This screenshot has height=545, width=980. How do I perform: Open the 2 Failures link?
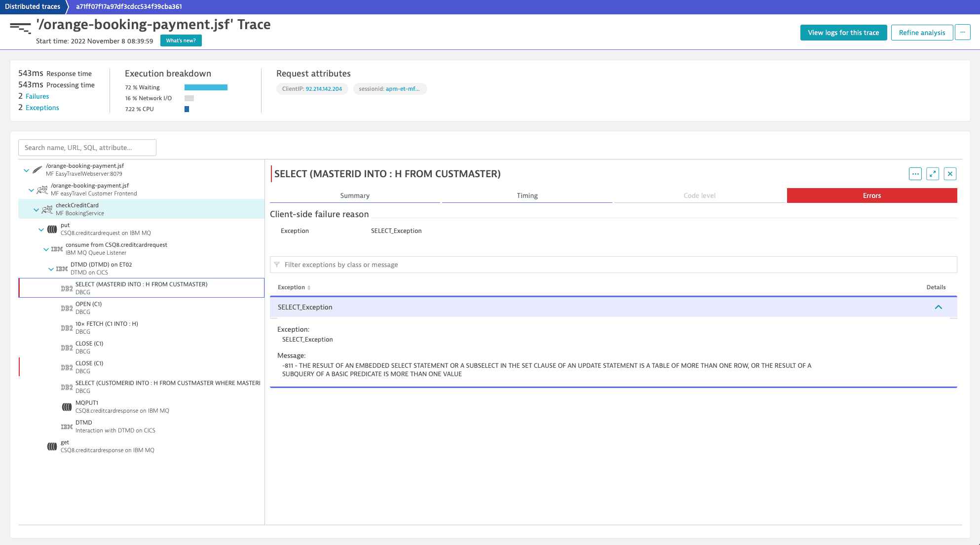pyautogui.click(x=37, y=96)
